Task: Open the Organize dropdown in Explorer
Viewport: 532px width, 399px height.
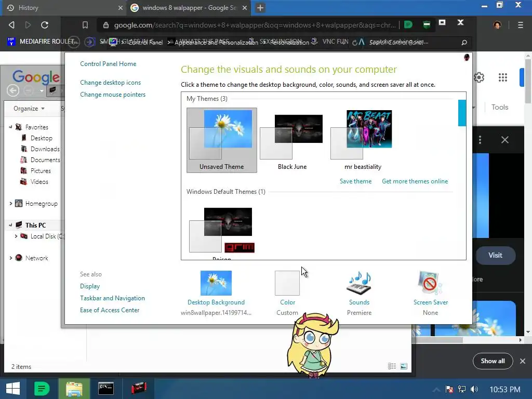Action: pyautogui.click(x=29, y=109)
